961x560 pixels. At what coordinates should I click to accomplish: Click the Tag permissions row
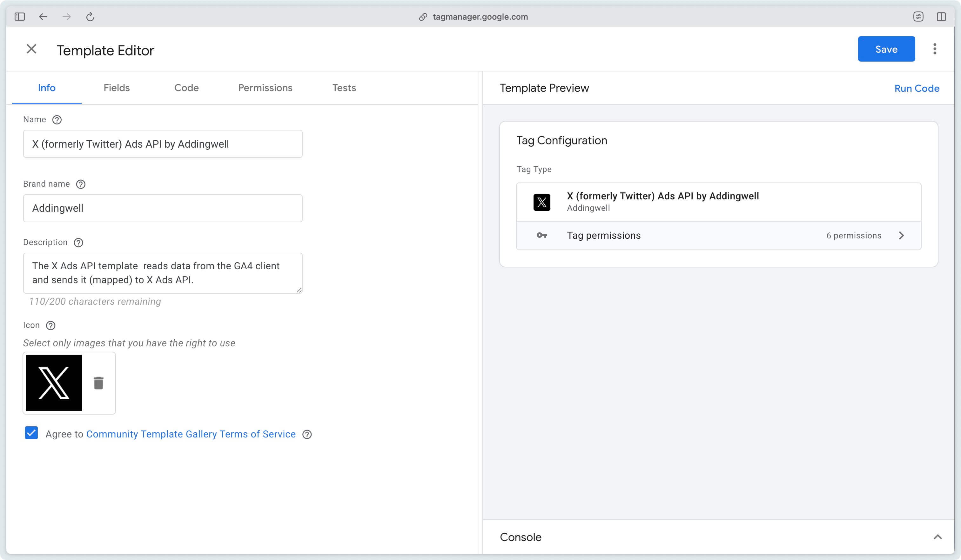pos(718,236)
